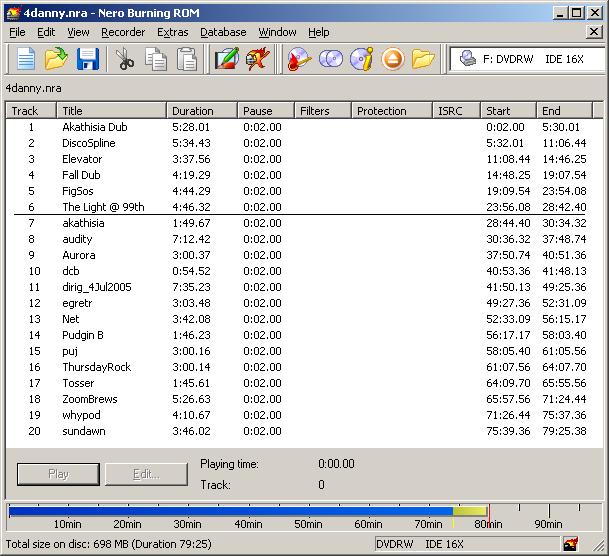This screenshot has height=556, width=609.
Task: Select the ZoomBrews track row
Action: [x=90, y=399]
